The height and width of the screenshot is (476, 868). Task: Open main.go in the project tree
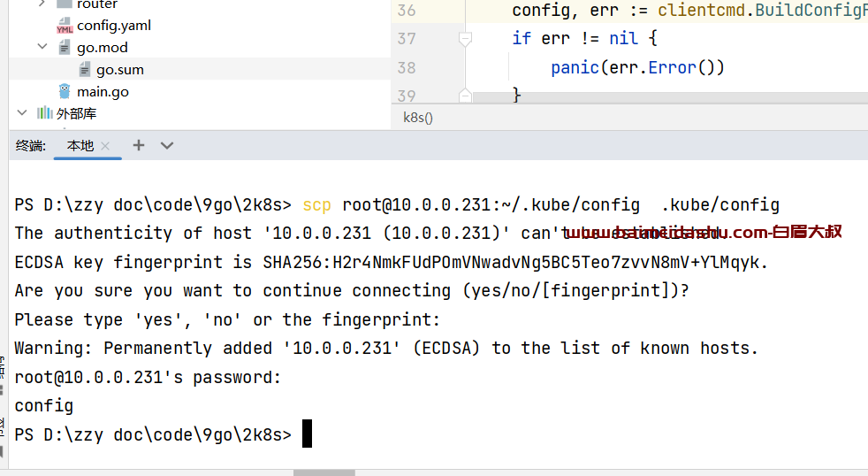pos(103,92)
